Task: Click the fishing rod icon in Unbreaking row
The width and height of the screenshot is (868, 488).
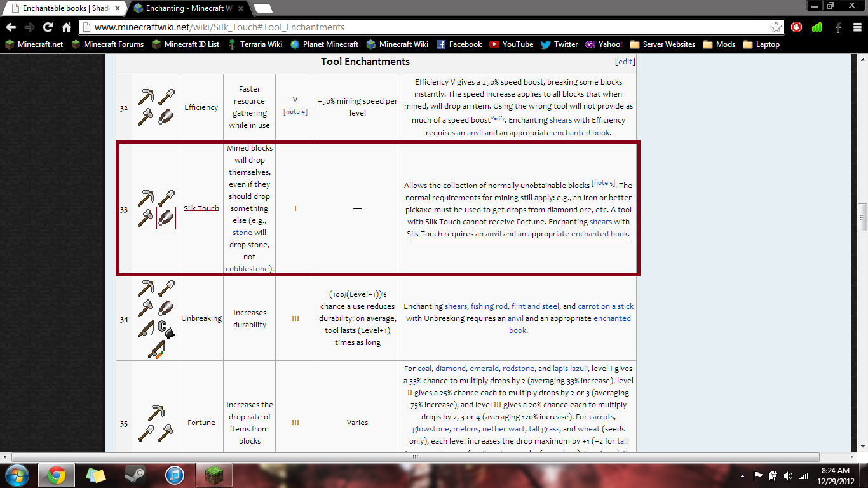Action: click(147, 329)
